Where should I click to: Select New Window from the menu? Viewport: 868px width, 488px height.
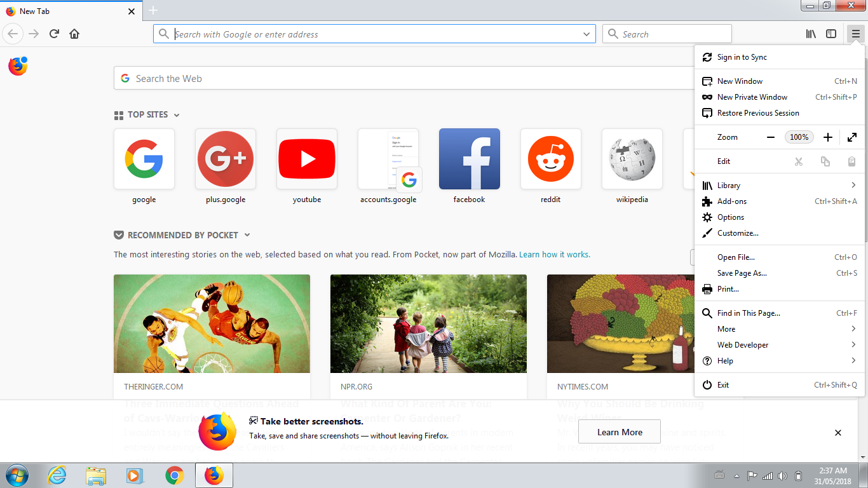pos(780,81)
